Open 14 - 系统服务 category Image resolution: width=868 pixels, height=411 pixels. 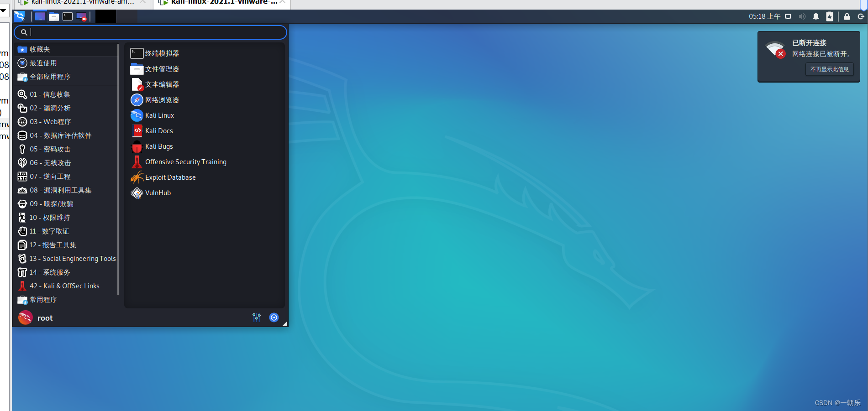(67, 272)
